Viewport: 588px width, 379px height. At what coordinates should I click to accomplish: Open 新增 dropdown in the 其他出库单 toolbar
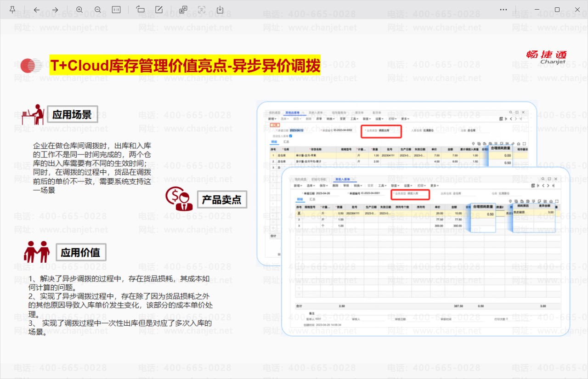pyautogui.click(x=272, y=119)
